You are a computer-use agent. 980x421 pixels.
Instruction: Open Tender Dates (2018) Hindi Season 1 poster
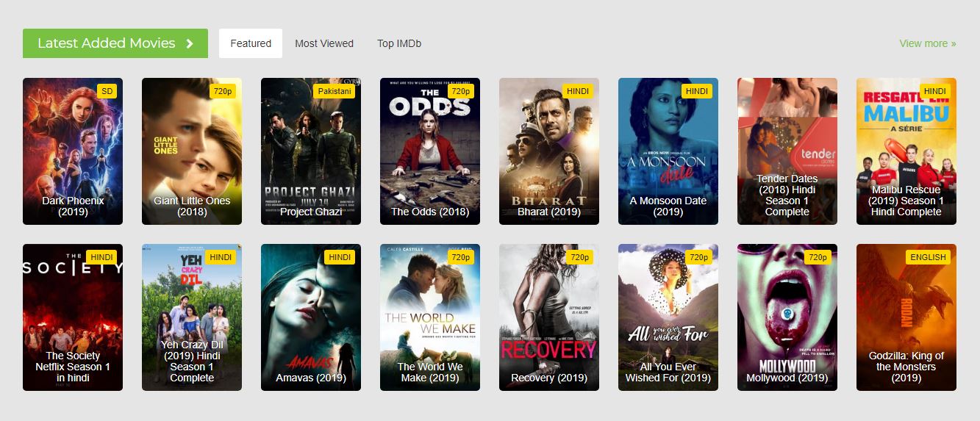[787, 151]
